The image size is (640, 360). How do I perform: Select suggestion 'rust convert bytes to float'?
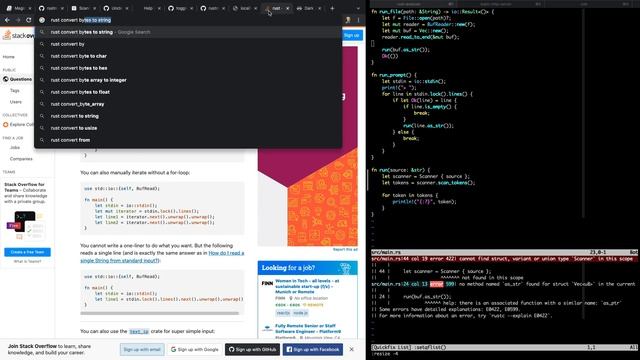click(188, 92)
